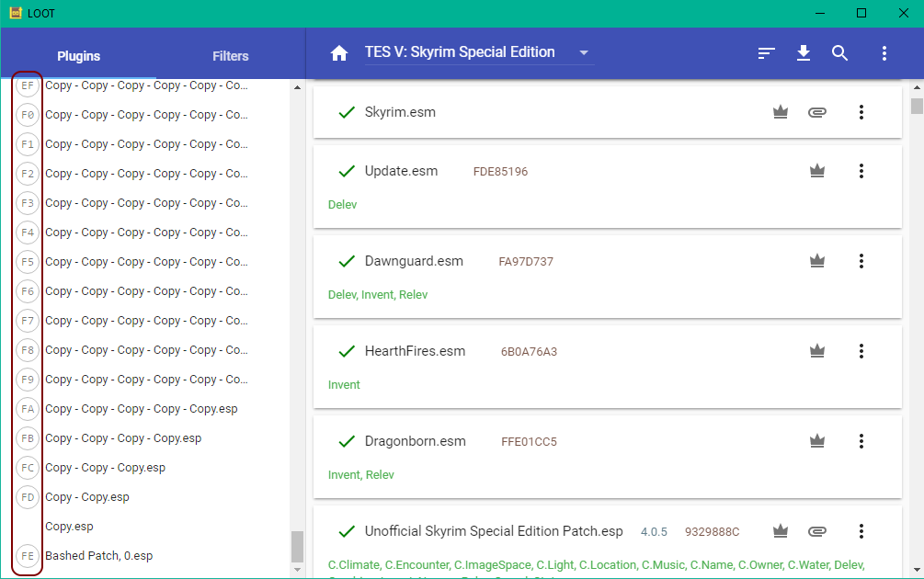This screenshot has height=579, width=924.
Task: Click the crown icon on HearthFires.esm card
Action: [x=816, y=351]
